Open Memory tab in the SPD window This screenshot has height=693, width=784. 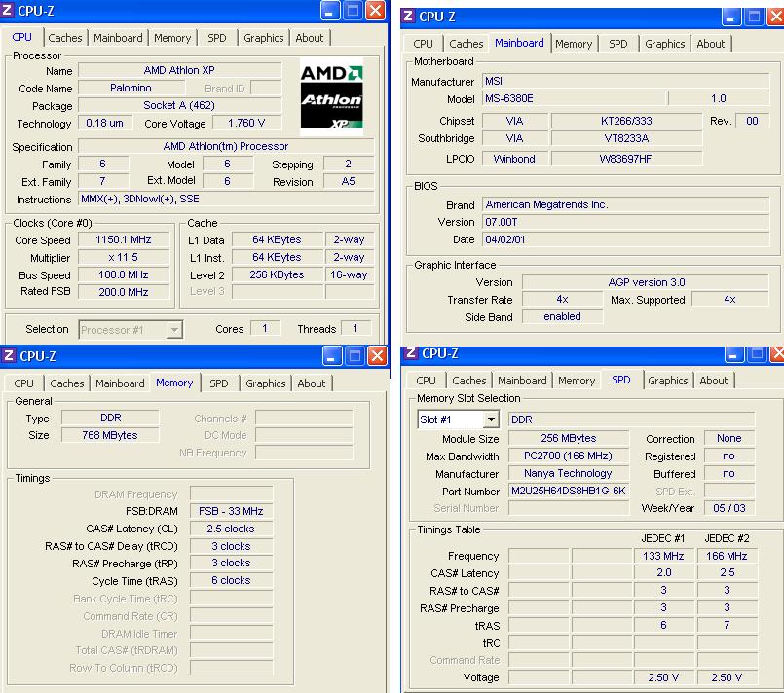pyautogui.click(x=577, y=381)
